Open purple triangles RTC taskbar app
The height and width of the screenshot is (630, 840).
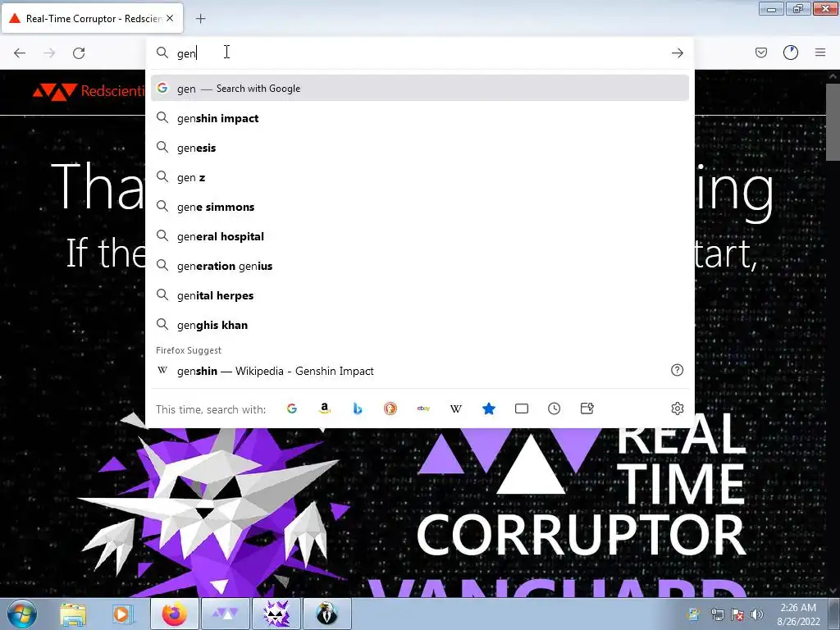click(226, 614)
